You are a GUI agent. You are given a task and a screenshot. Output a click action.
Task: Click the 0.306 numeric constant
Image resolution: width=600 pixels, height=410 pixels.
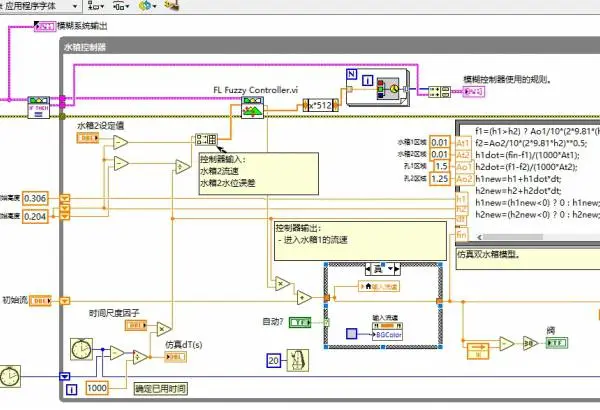[35, 198]
